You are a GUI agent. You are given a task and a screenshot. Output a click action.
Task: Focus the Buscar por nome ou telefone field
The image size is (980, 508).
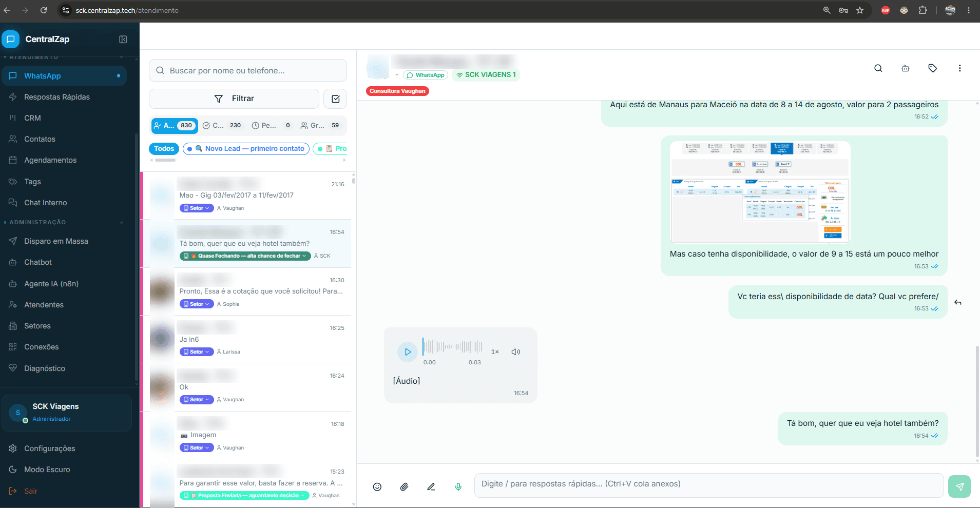point(248,70)
